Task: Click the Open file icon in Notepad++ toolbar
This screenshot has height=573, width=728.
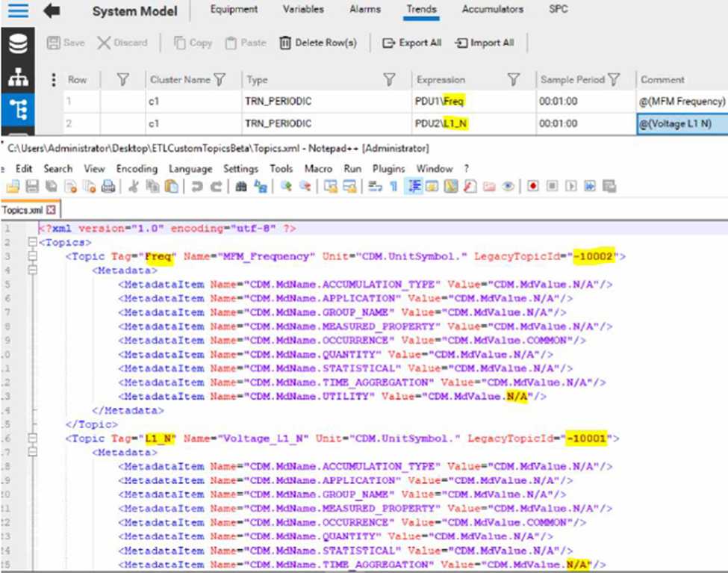Action: 13,187
